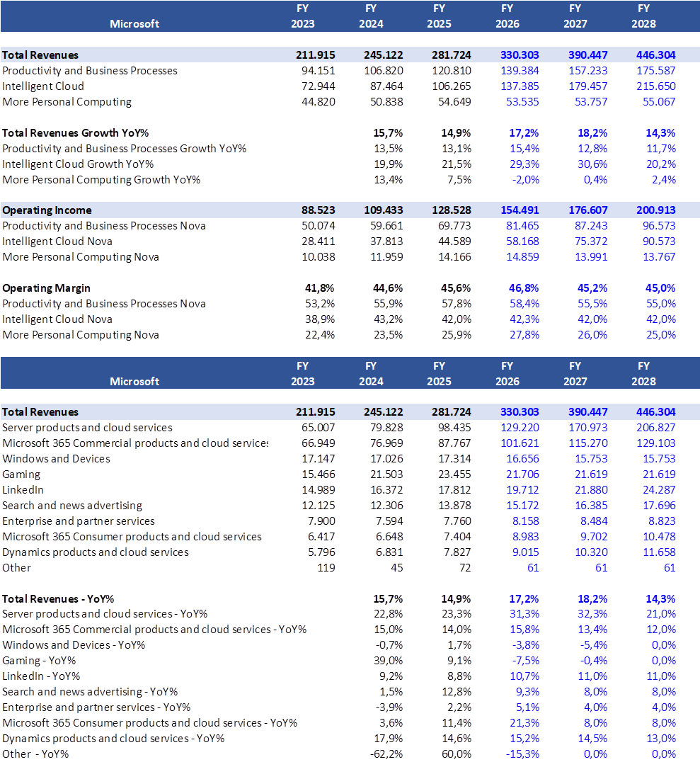This screenshot has height=762, width=700.
Task: Click the 'Total Revenues - YoY%' row label
Action: (58, 599)
